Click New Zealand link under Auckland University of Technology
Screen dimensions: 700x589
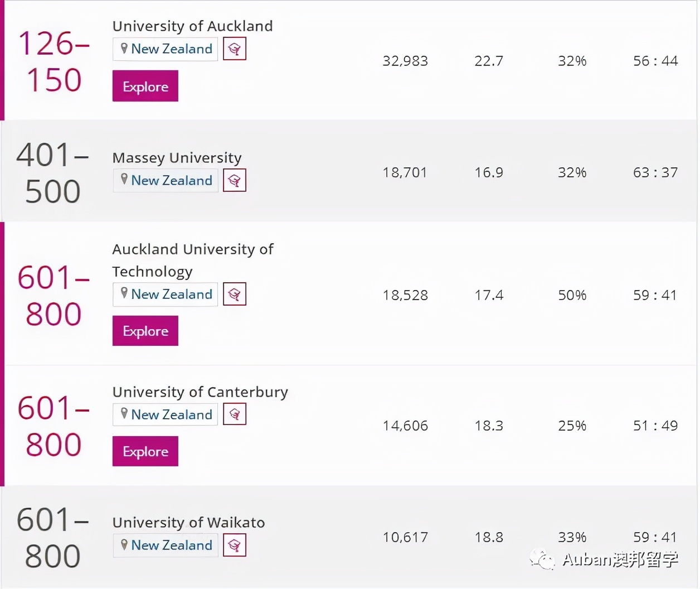[172, 294]
